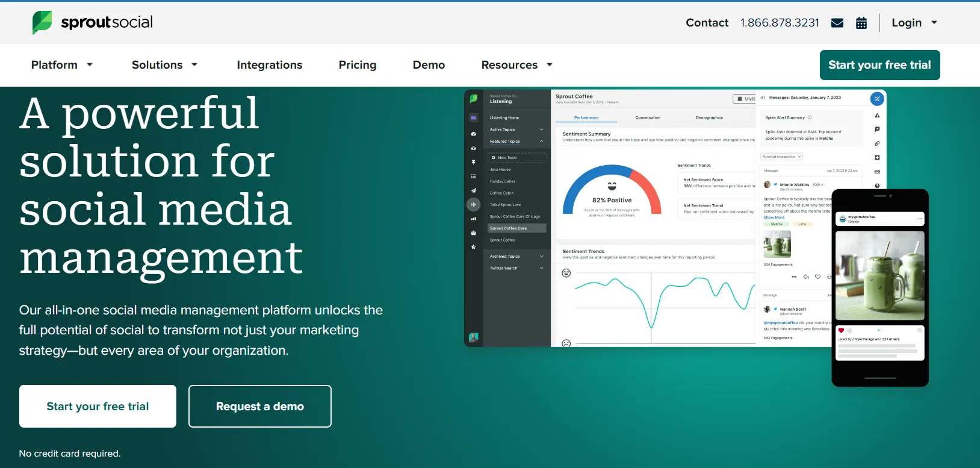Open the Pricing page
Viewport: 980px width, 468px height.
[x=358, y=65]
